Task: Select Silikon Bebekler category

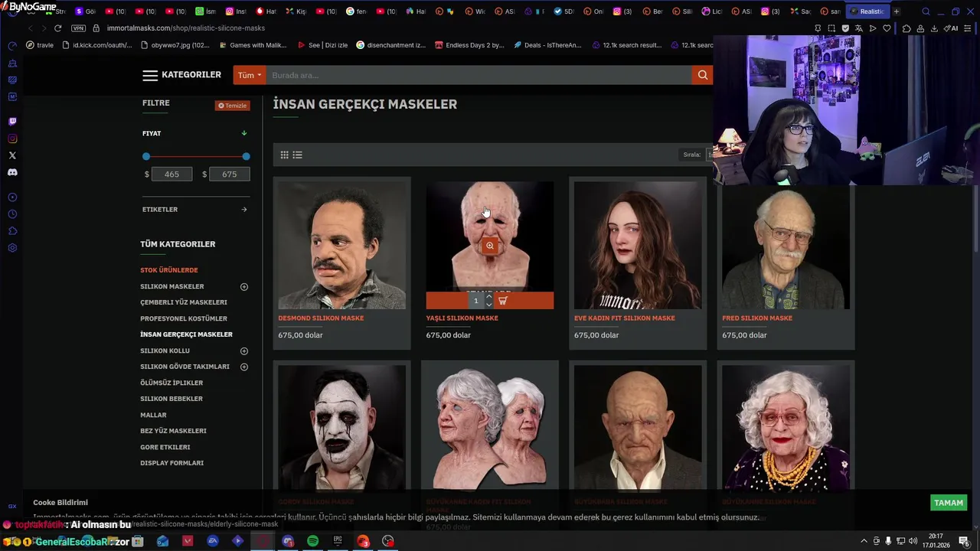Action: [171, 399]
